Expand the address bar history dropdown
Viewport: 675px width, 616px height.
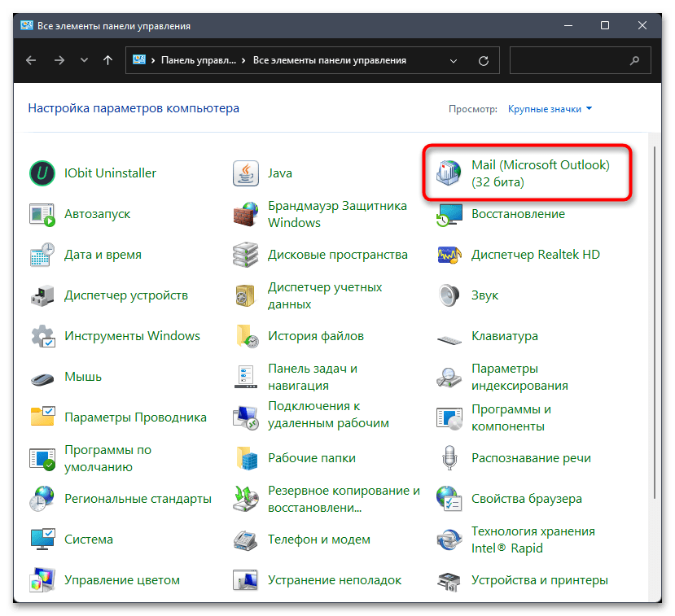coord(454,61)
